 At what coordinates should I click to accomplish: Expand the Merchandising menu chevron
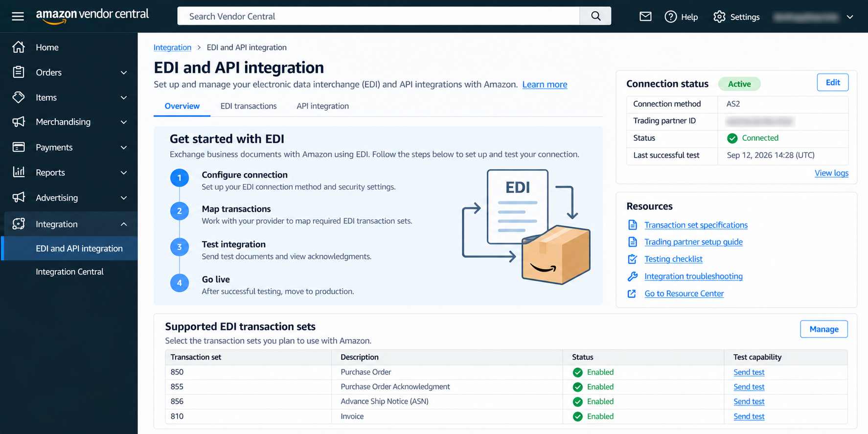click(124, 122)
